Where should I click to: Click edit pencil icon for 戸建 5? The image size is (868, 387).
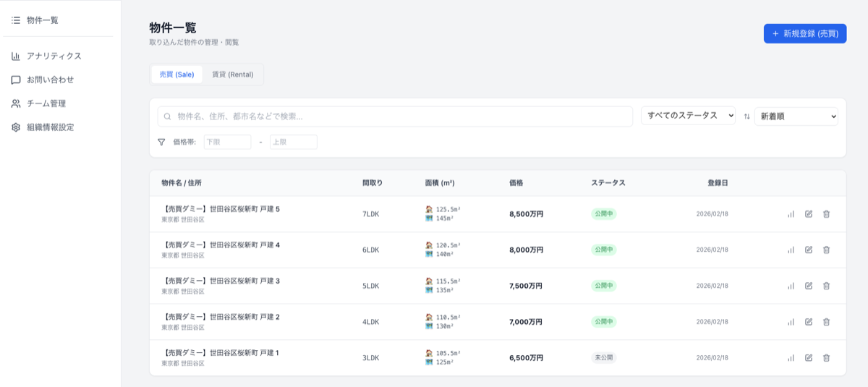tap(809, 214)
